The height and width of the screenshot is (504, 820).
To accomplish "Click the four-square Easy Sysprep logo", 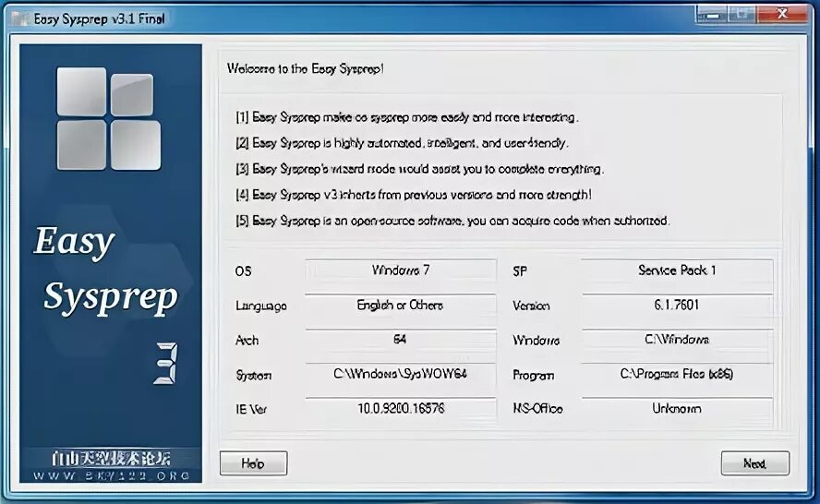I will pyautogui.click(x=109, y=119).
